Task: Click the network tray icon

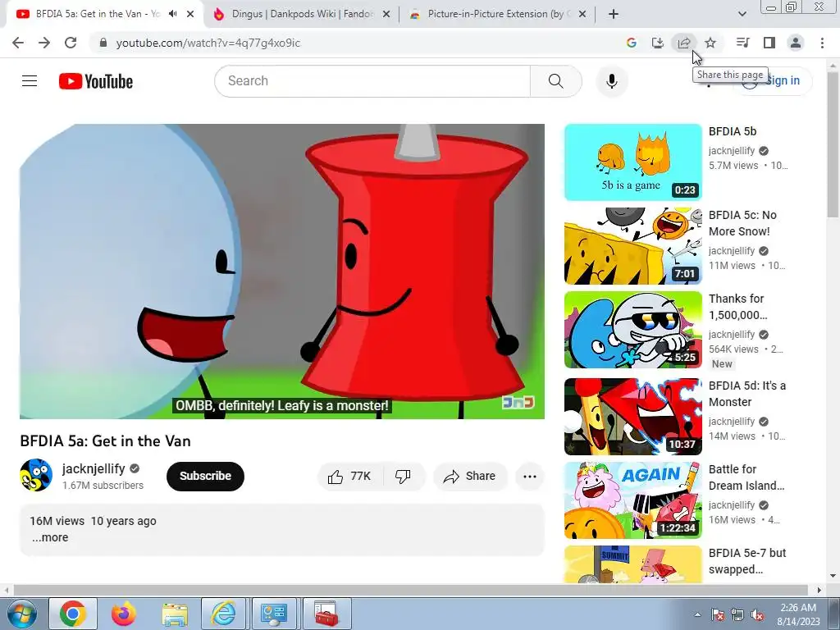Action: 737,615
